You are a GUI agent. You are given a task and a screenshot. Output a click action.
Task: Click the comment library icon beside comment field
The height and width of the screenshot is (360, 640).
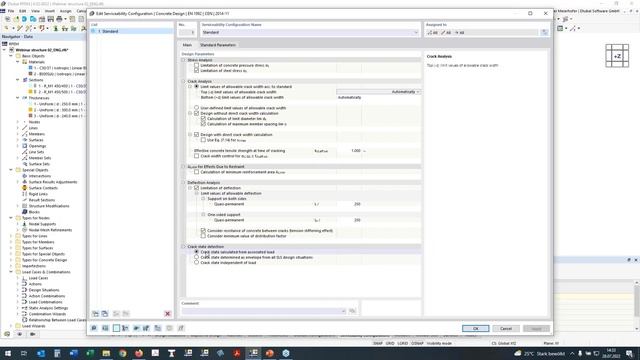(x=352, y=311)
